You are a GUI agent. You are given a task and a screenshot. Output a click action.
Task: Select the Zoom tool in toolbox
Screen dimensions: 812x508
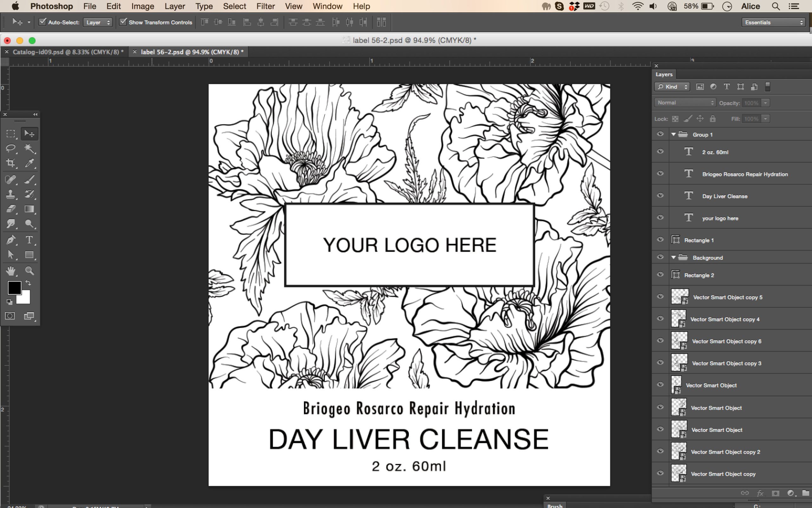(x=29, y=271)
